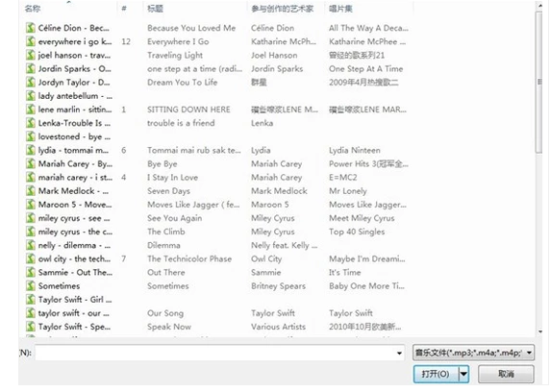550x392 pixels.
Task: Select the file name 'lovestoned - bye ...'
Action: tap(74, 136)
